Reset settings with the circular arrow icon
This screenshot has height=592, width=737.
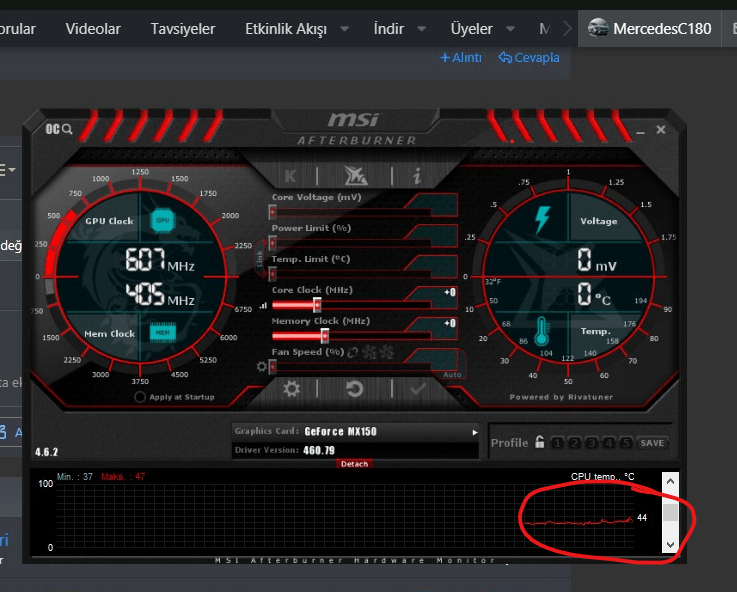pos(355,389)
